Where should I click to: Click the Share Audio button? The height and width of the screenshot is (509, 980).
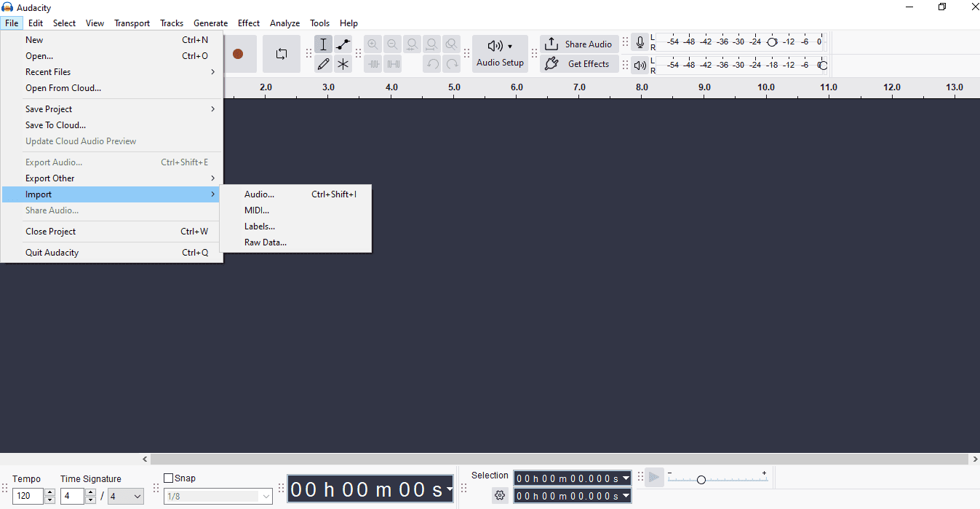click(579, 44)
